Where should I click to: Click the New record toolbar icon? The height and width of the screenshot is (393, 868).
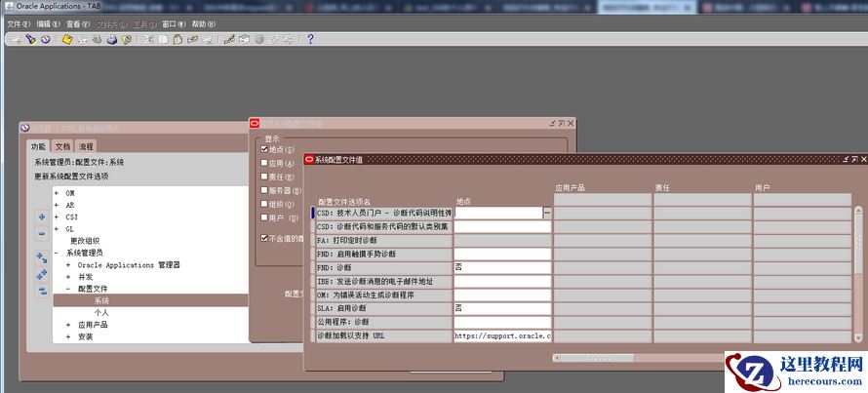click(17, 40)
